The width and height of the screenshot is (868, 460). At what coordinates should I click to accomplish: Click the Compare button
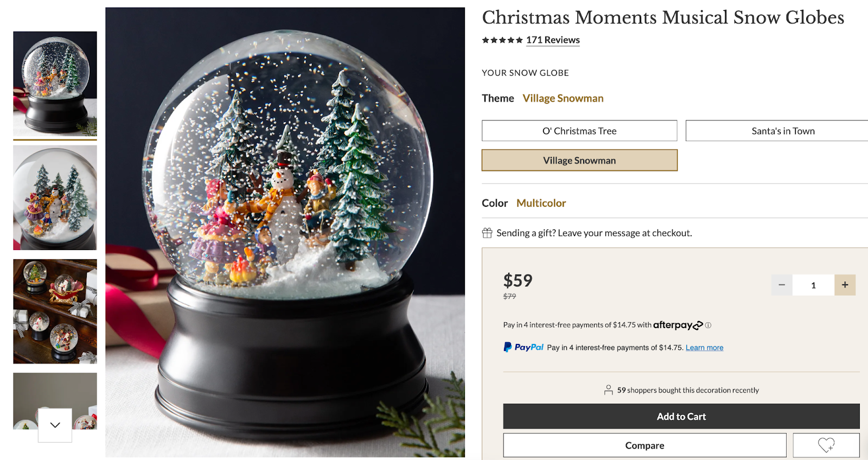[644, 445]
